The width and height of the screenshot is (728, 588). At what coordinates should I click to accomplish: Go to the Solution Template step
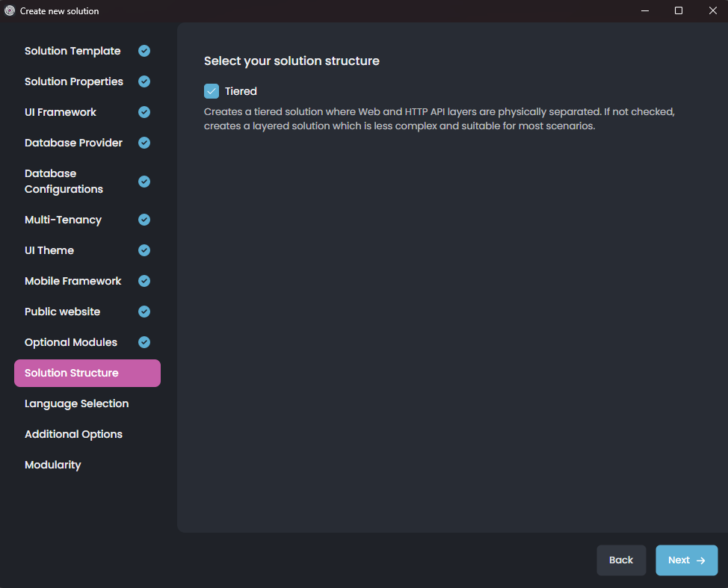pos(73,51)
